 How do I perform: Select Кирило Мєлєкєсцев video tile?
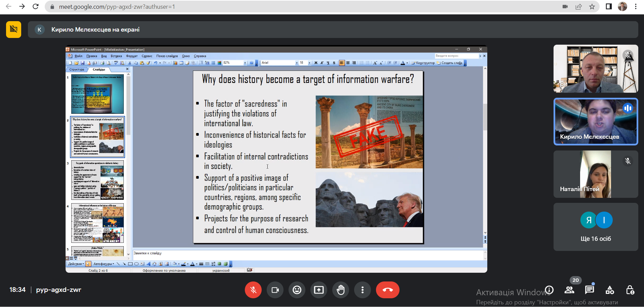596,122
